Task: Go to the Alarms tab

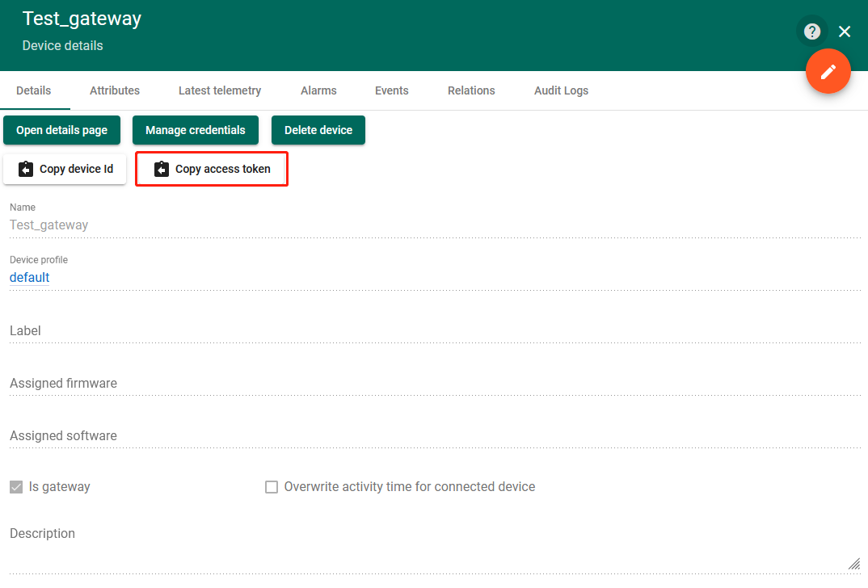Action: point(318,90)
